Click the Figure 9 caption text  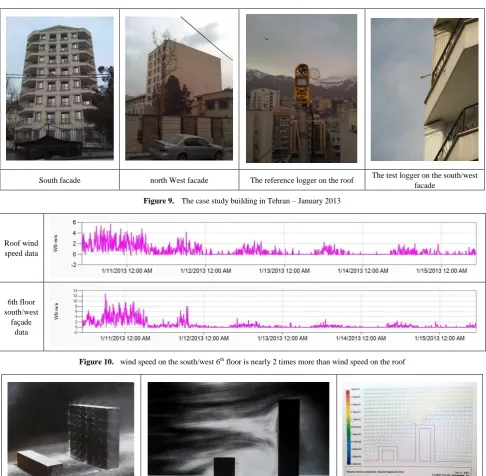(242, 201)
